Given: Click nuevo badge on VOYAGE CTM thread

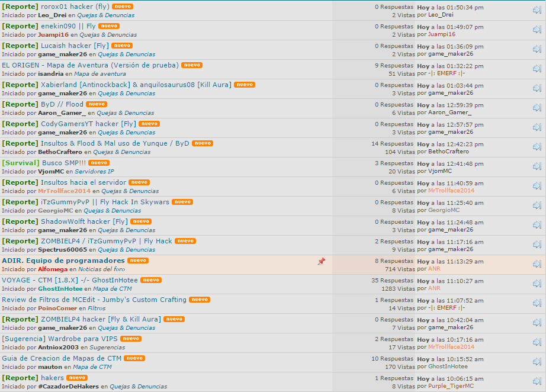Looking at the screenshot, I should [151, 280].
